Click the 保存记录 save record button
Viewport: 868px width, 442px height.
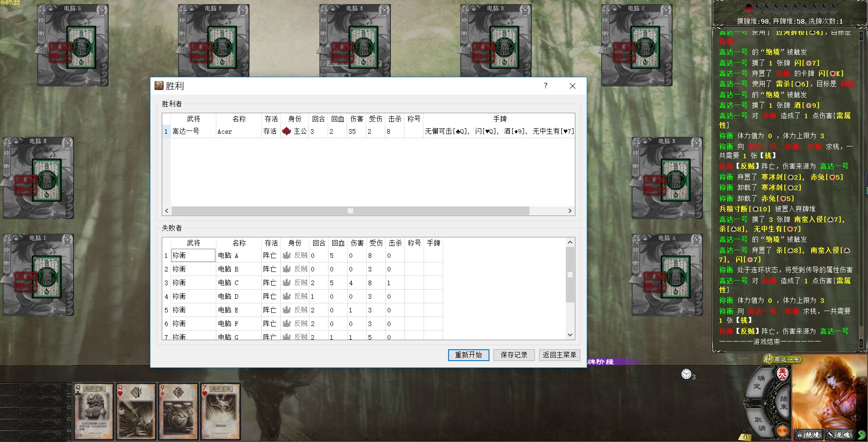point(514,355)
